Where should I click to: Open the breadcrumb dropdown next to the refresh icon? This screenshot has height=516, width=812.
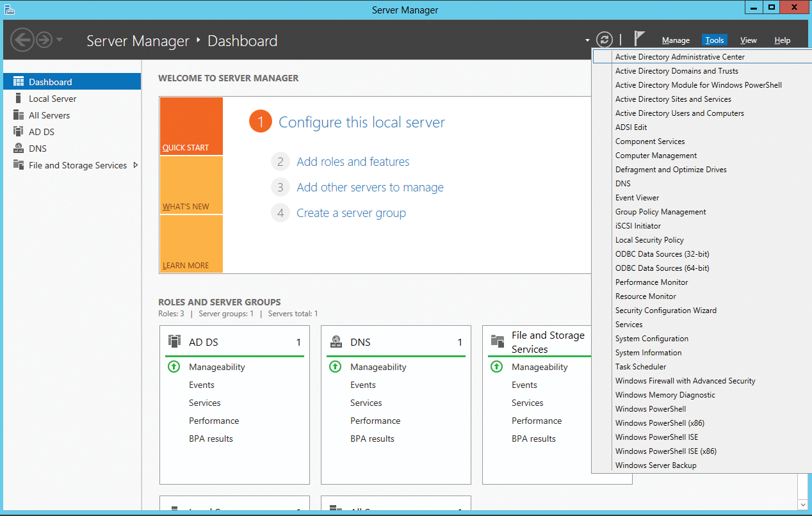click(588, 39)
